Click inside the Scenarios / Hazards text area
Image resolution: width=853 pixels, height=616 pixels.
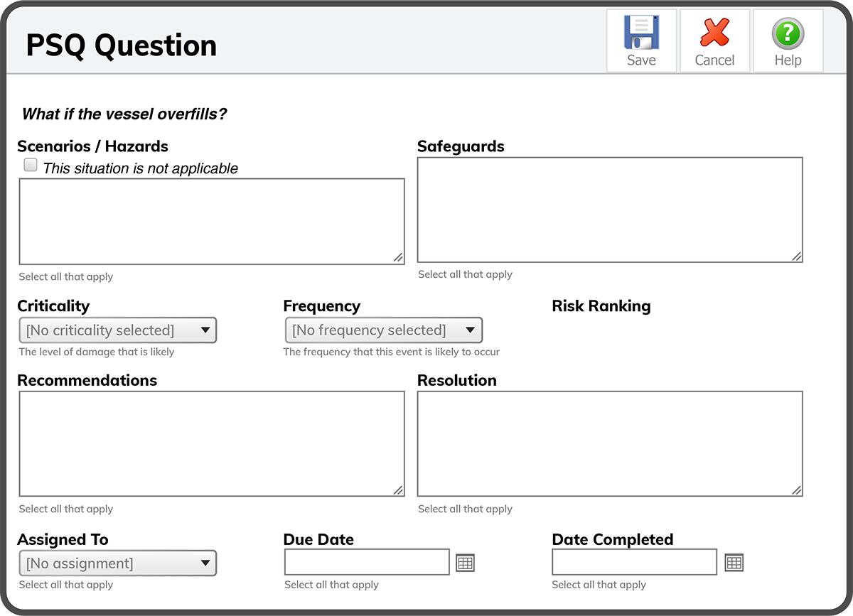coord(211,221)
